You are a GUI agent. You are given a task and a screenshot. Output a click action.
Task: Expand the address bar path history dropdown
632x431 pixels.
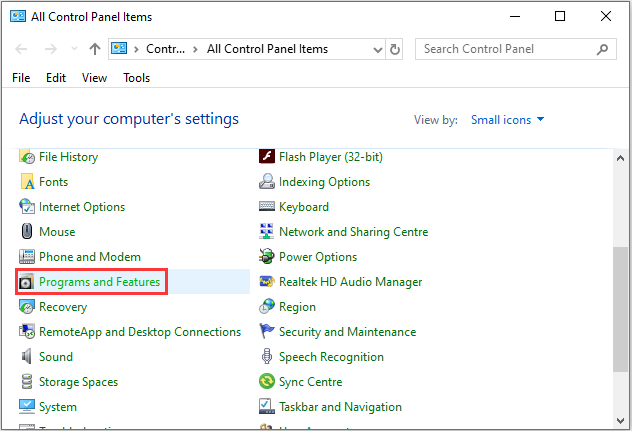click(x=375, y=49)
